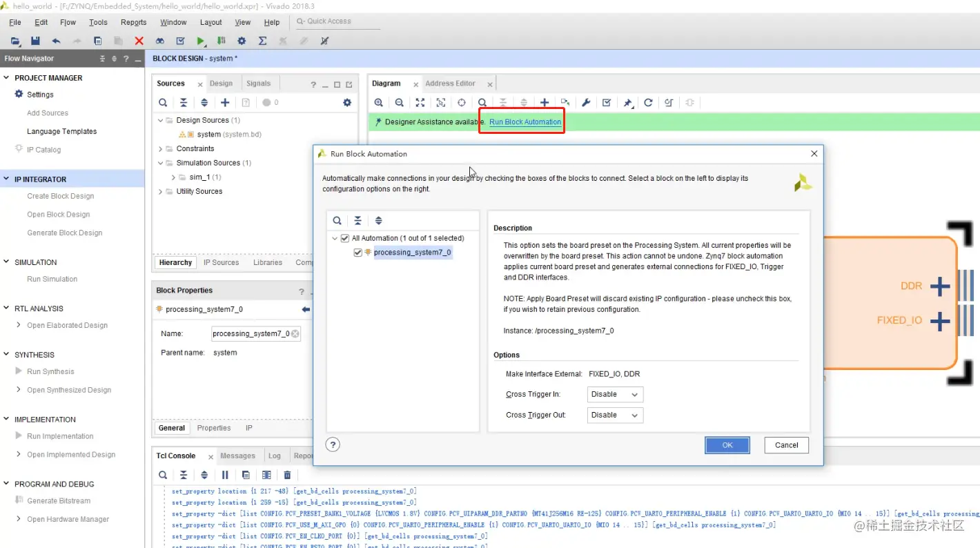The height and width of the screenshot is (548, 980).
Task: Click the pin icon in Diagram toolbar
Action: 627,102
